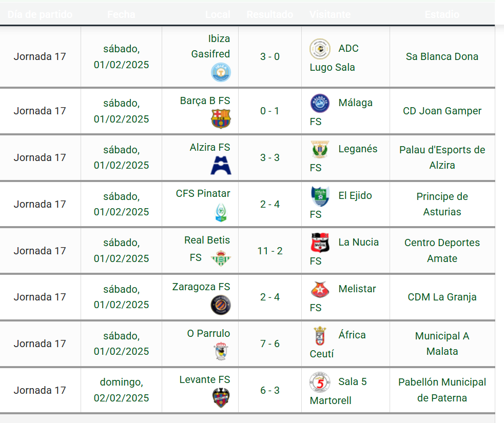504x423 pixels.
Task: Click the Real Betis FS crest
Action: (221, 258)
